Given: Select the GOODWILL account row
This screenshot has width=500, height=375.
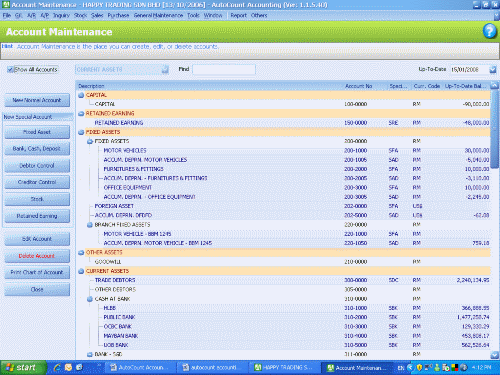Looking at the screenshot, I should pos(283,262).
